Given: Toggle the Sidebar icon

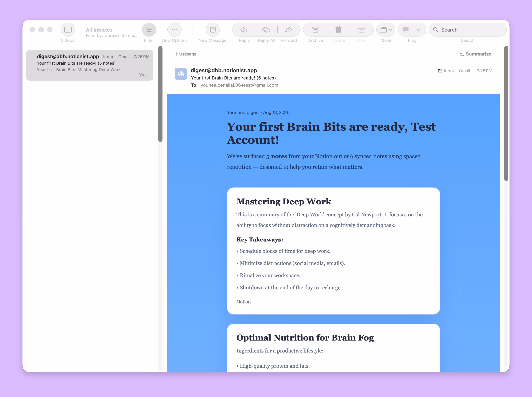Looking at the screenshot, I should coord(68,30).
